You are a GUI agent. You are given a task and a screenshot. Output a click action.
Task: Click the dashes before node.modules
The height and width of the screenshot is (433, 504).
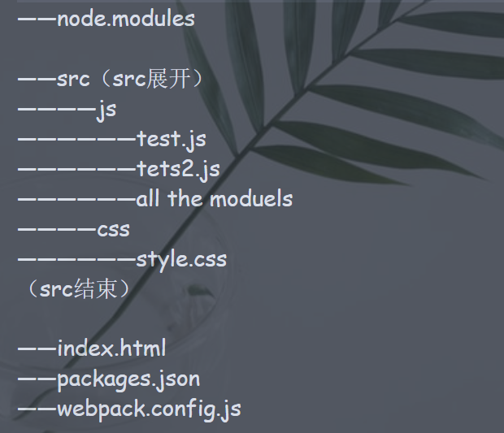pyautogui.click(x=37, y=19)
